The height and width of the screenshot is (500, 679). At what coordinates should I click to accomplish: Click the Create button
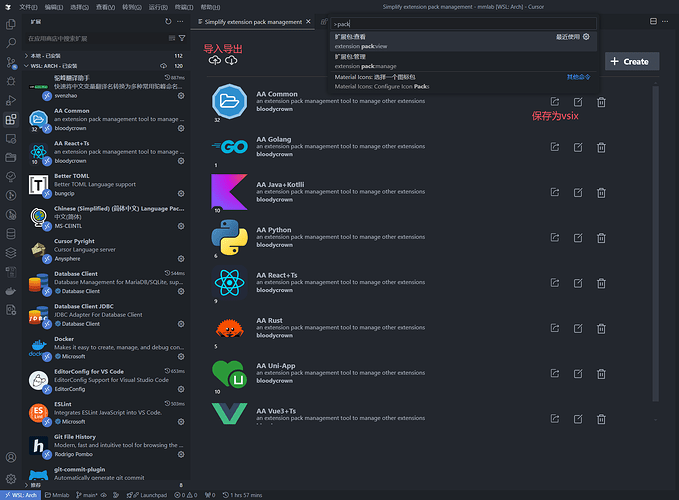click(632, 61)
